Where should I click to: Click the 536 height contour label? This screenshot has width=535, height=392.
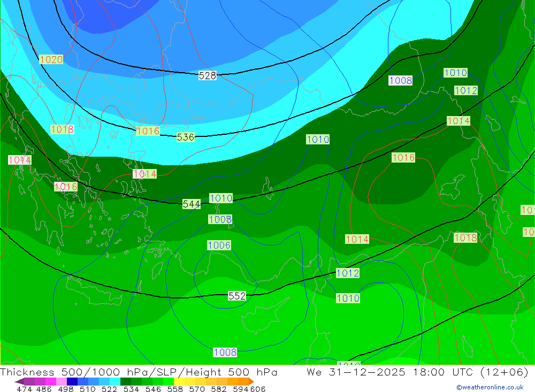tap(186, 137)
